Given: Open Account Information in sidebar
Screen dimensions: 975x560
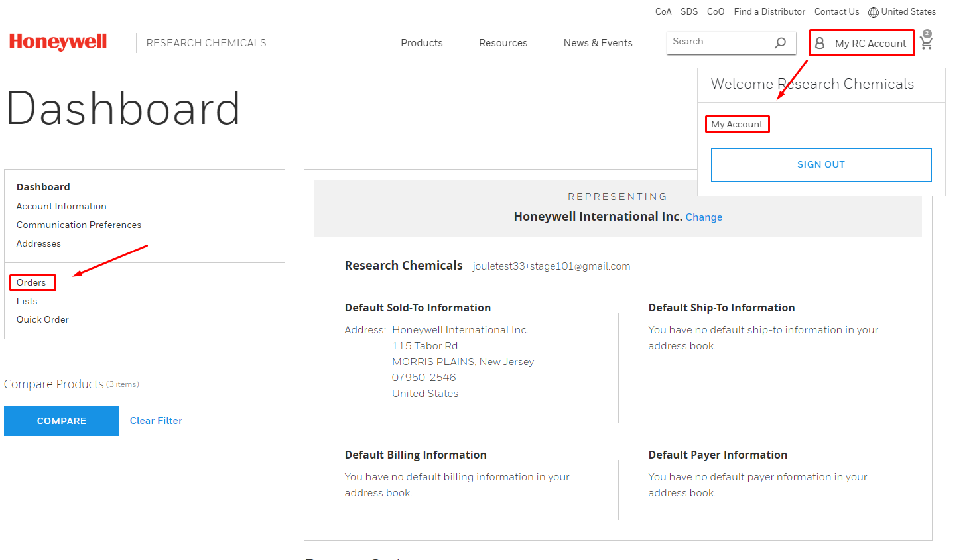Looking at the screenshot, I should [61, 206].
